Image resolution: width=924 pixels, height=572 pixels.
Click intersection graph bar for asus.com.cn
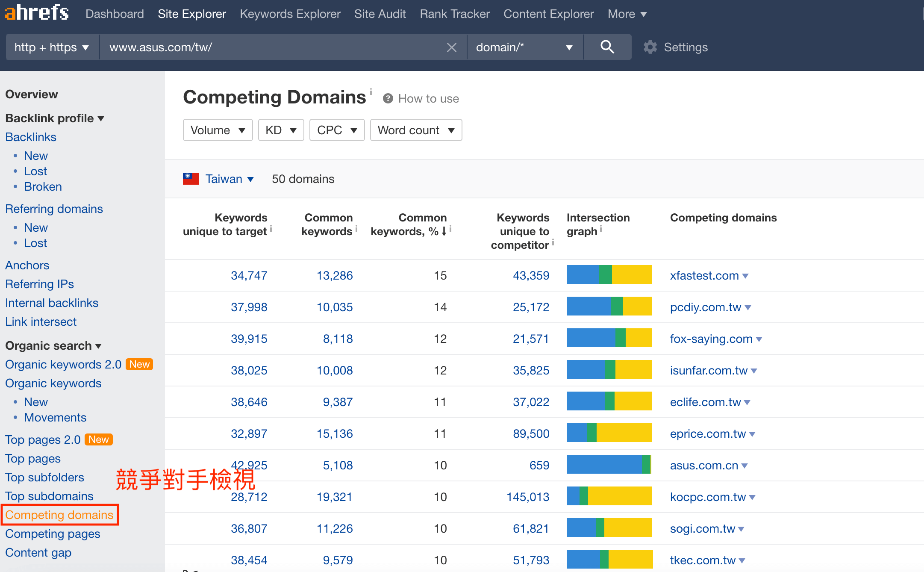pos(609,464)
